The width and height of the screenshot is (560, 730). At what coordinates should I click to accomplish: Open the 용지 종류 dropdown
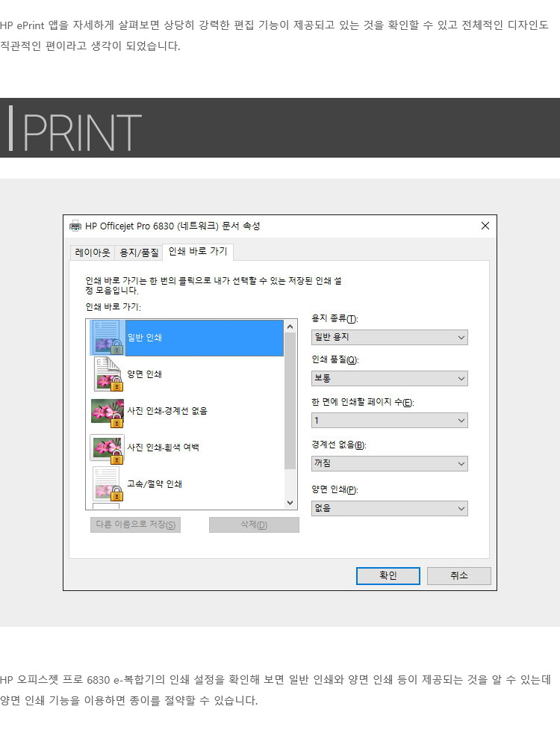[x=389, y=338]
